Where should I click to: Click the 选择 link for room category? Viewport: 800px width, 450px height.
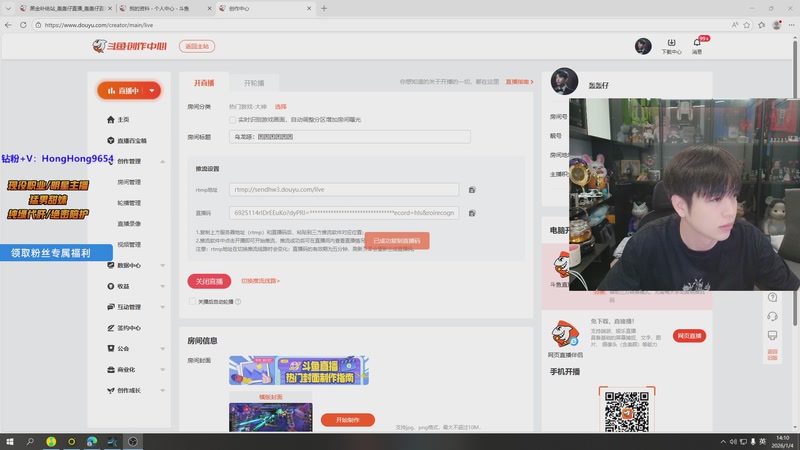[x=281, y=107]
